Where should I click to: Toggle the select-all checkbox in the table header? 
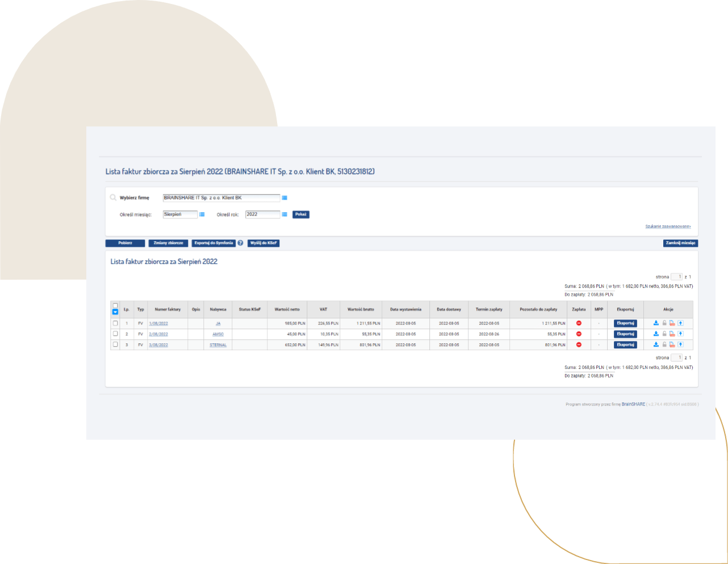(115, 306)
